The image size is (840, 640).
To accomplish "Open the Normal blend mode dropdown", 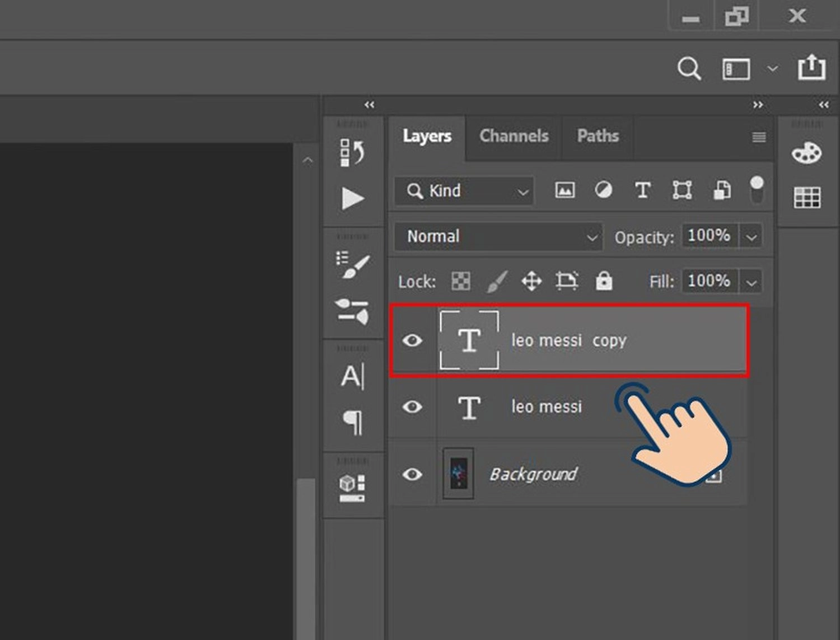I will point(498,236).
